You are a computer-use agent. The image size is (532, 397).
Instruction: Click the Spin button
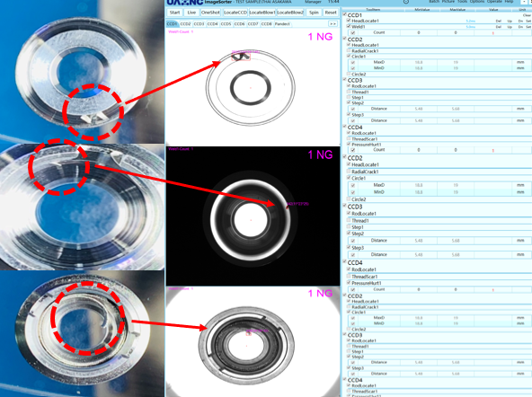[x=314, y=13]
